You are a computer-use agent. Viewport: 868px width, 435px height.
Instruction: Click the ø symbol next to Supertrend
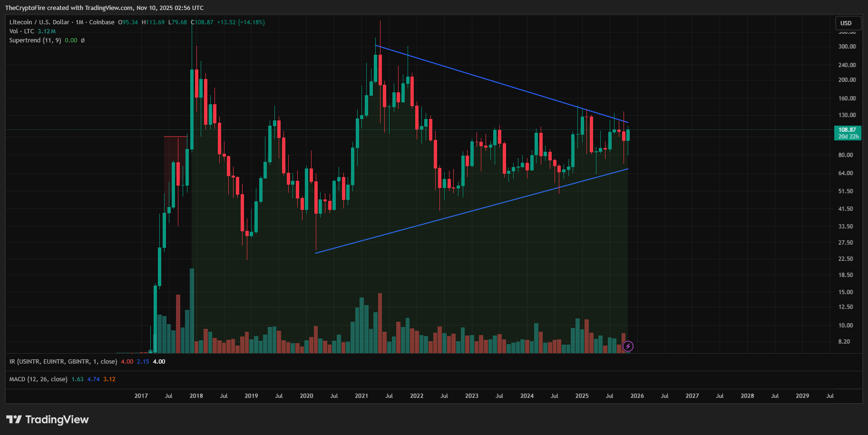click(x=83, y=40)
